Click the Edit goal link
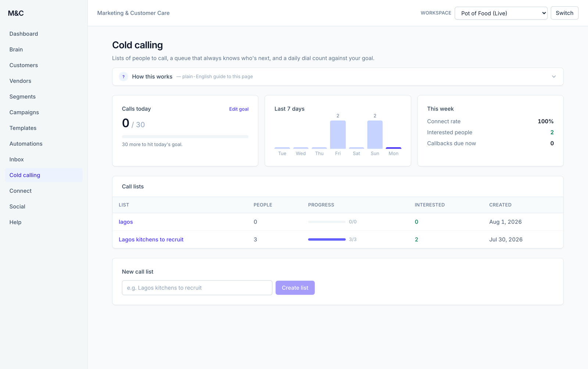The width and height of the screenshot is (588, 369). [x=239, y=109]
